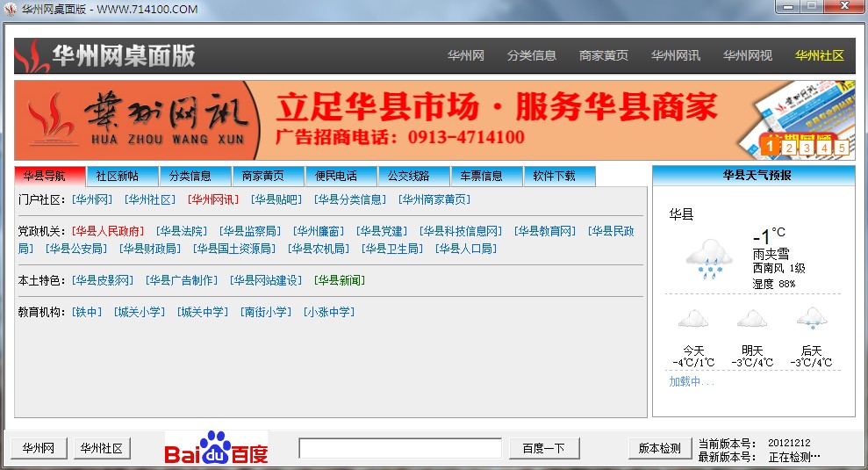Open 华州网视 in the top navigation
The height and width of the screenshot is (470, 868).
747,55
